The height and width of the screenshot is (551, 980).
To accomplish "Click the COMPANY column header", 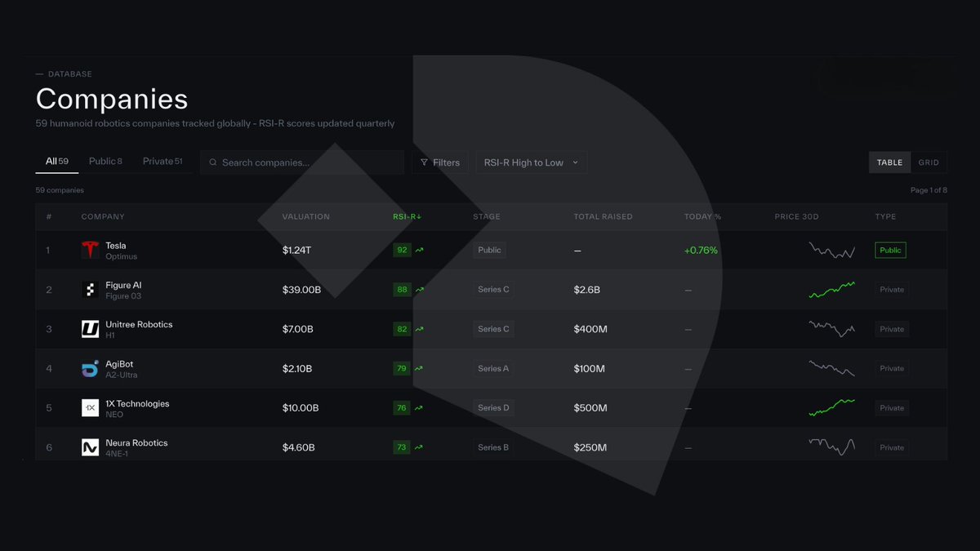I will 103,217.
